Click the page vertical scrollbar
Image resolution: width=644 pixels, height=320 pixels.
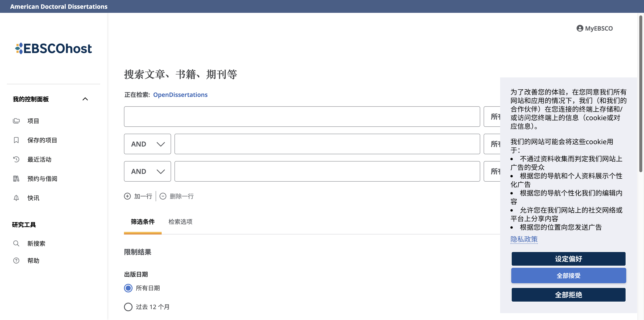pos(641,94)
